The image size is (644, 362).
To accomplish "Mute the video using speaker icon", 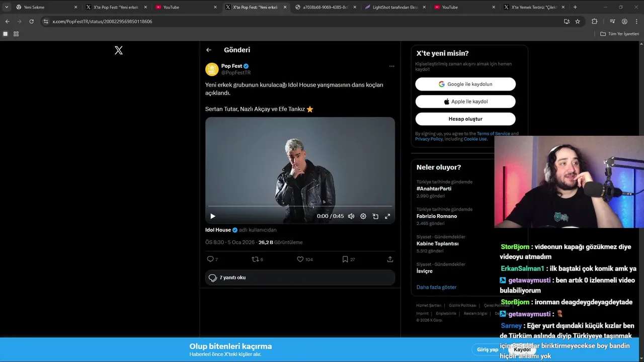I will 351,216.
